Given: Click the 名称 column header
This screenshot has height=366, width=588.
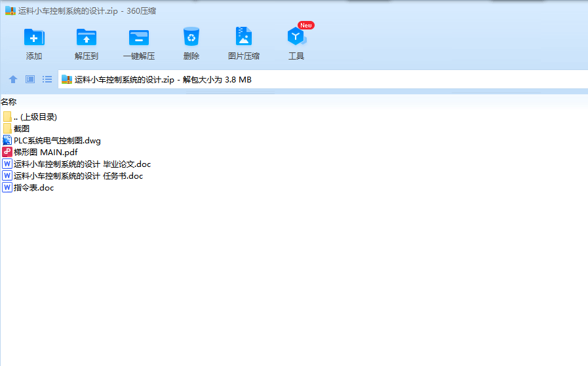Looking at the screenshot, I should [9, 101].
